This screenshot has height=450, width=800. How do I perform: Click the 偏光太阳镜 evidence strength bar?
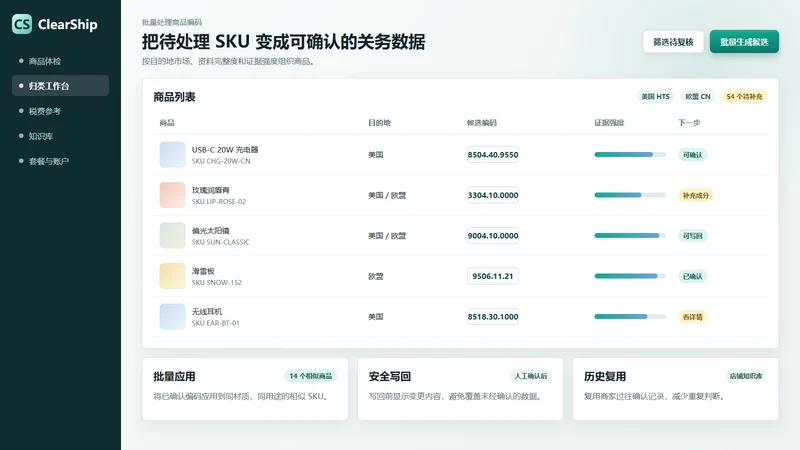tap(630, 236)
